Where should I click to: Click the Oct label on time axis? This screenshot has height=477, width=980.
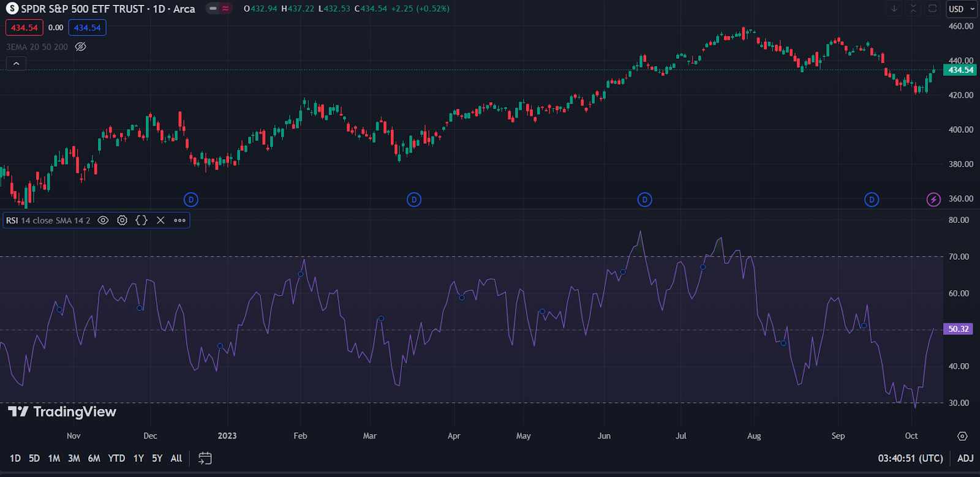point(911,436)
